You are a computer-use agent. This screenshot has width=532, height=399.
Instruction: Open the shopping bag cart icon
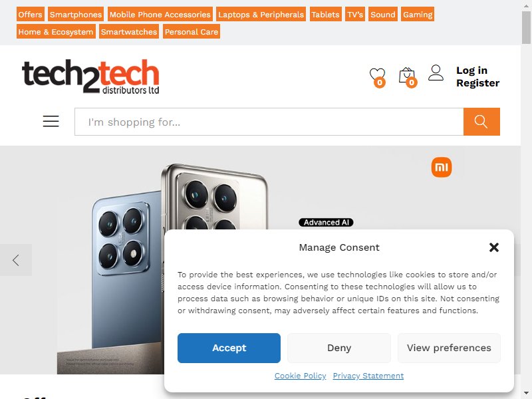[x=408, y=77]
